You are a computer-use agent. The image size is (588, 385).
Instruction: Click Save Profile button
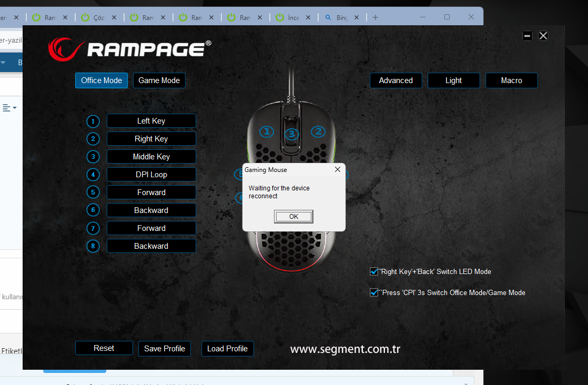click(164, 349)
